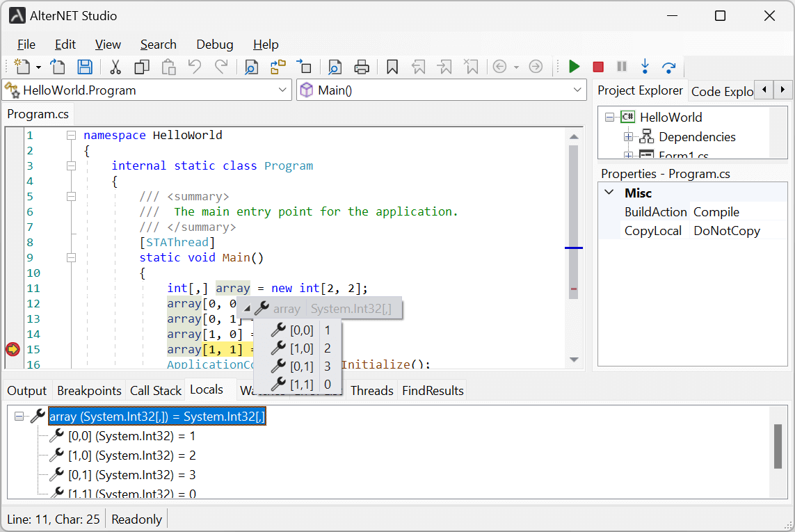Open the Breakpoints tab
The width and height of the screenshot is (795, 532).
(89, 391)
